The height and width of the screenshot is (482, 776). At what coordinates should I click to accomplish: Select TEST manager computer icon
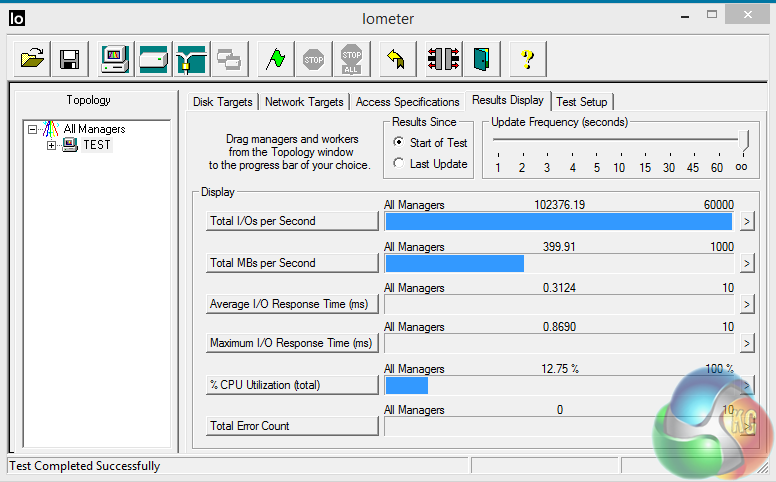point(70,145)
